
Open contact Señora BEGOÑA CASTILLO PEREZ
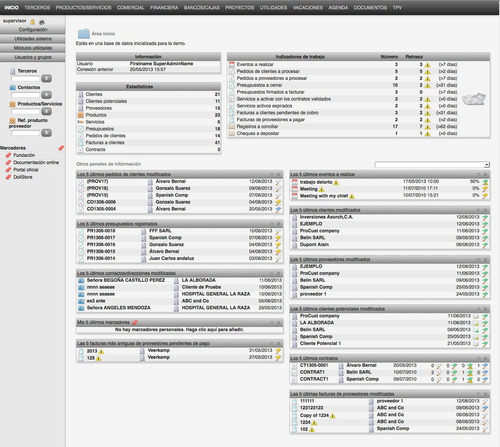[126, 280]
